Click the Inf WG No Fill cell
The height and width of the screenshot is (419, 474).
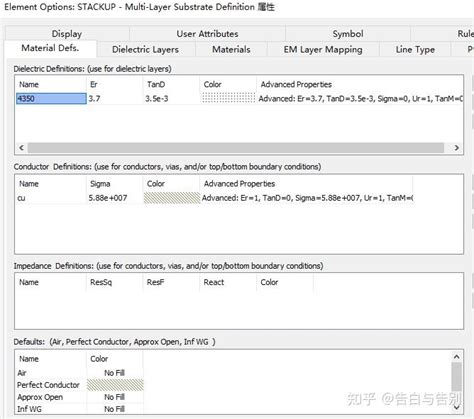pos(114,409)
